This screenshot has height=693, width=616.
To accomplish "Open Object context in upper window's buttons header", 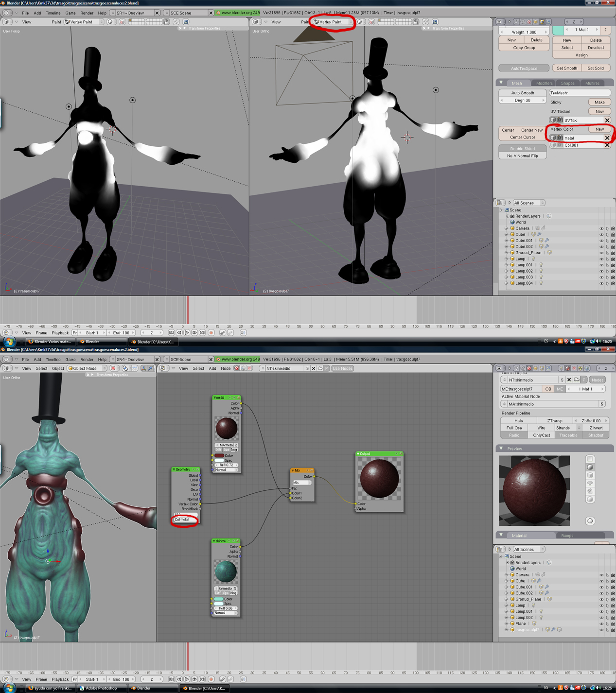I will tap(535, 22).
